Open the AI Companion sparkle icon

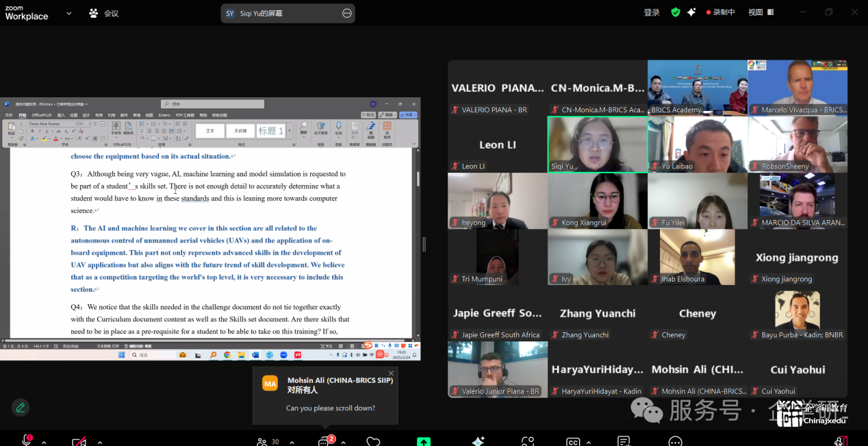point(478,441)
